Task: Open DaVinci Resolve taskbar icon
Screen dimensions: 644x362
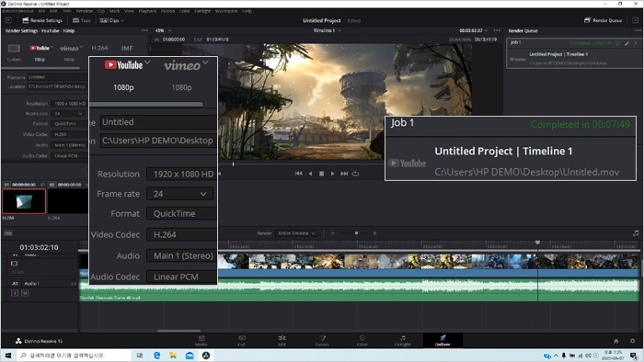Action: point(206,356)
